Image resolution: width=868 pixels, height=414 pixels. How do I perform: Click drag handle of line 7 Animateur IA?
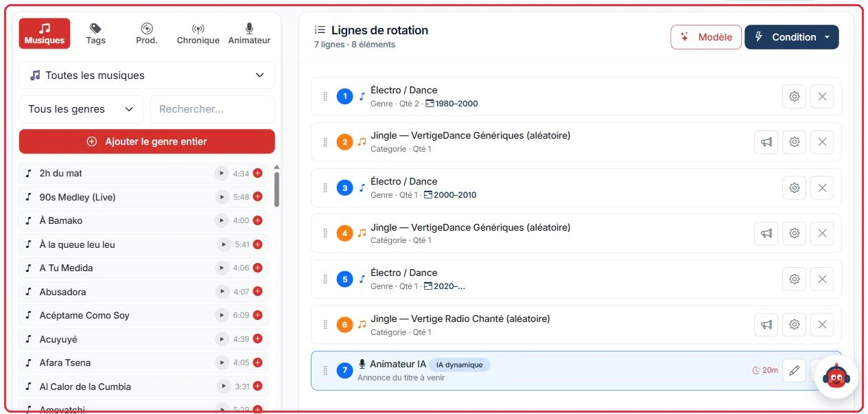[x=325, y=371]
